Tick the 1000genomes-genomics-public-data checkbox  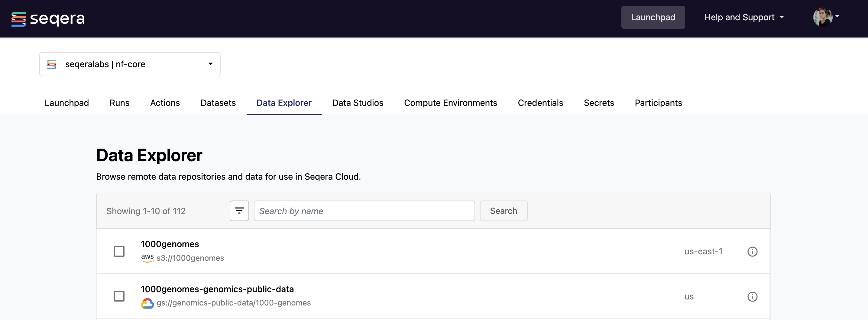[x=119, y=296]
